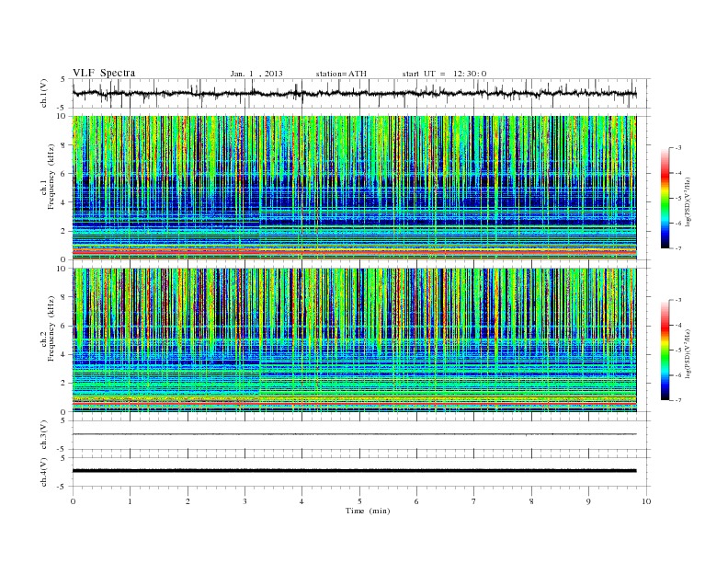Click the '-3' label on ch.1 colorbar
This screenshot has height=563, width=728.
678,148
